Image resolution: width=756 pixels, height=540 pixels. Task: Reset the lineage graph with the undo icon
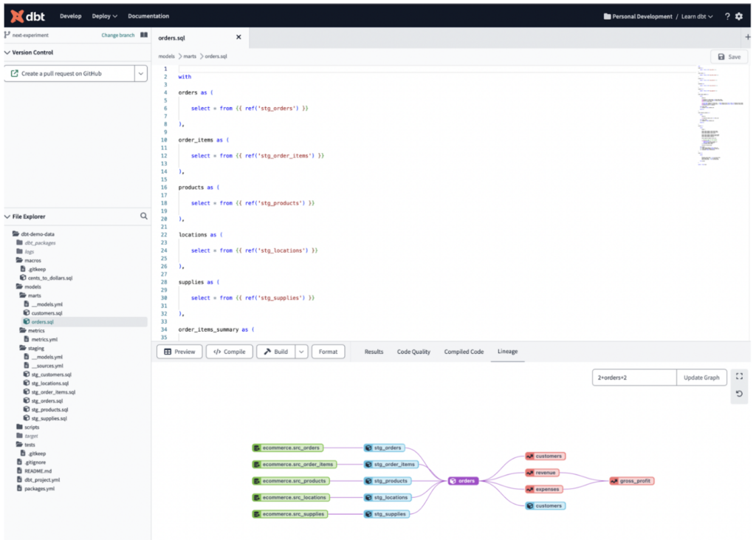[740, 395]
